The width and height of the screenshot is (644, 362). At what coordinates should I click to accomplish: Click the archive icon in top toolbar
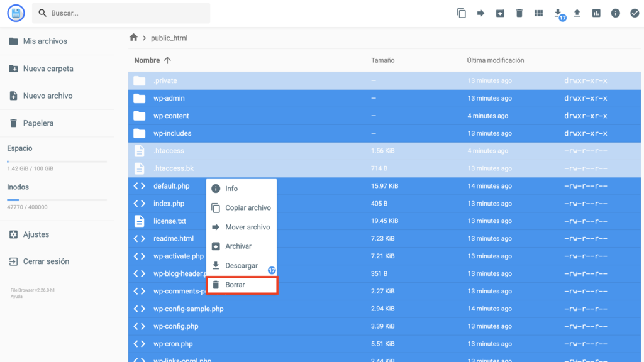coord(500,13)
